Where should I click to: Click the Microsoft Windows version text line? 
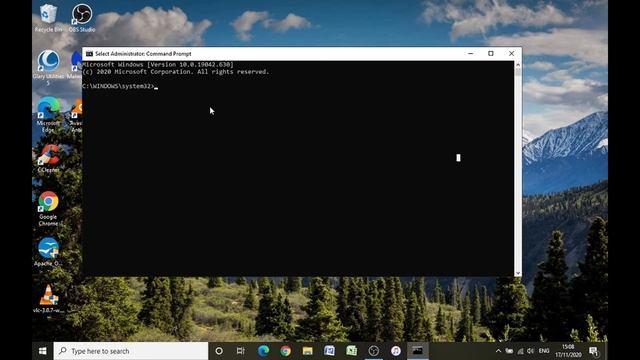point(158,64)
